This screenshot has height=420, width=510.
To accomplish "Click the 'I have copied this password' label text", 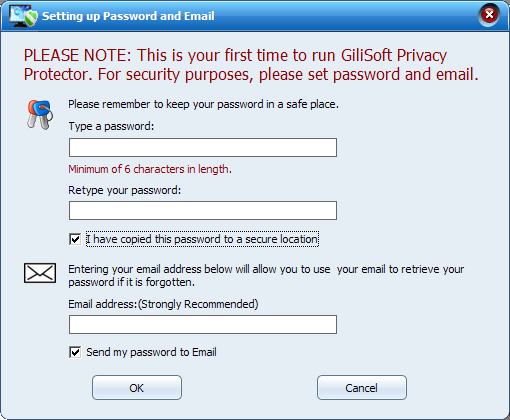I will [x=202, y=239].
